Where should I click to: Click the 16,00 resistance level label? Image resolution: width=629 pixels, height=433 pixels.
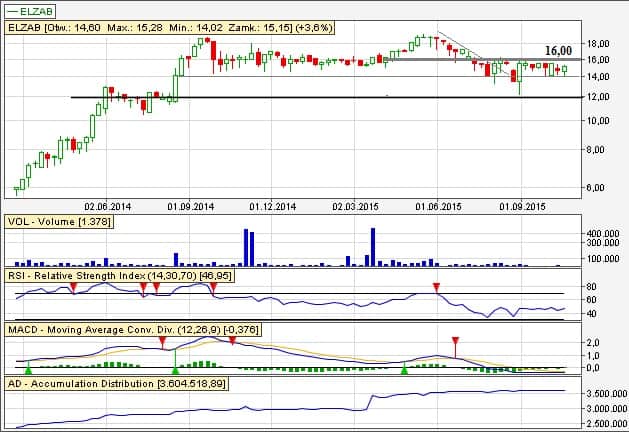click(558, 50)
